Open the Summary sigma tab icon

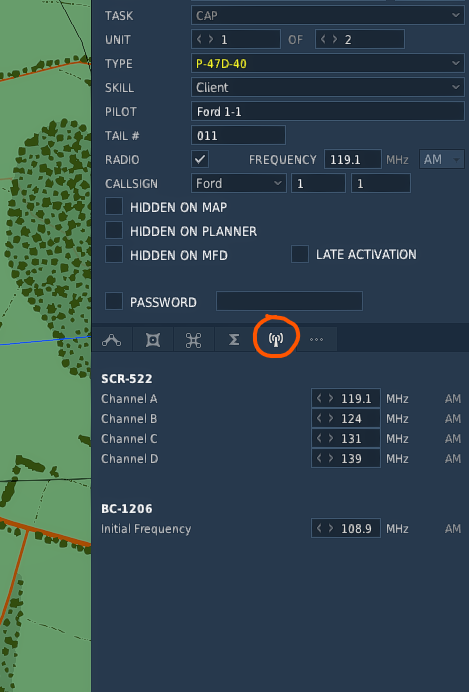click(234, 339)
